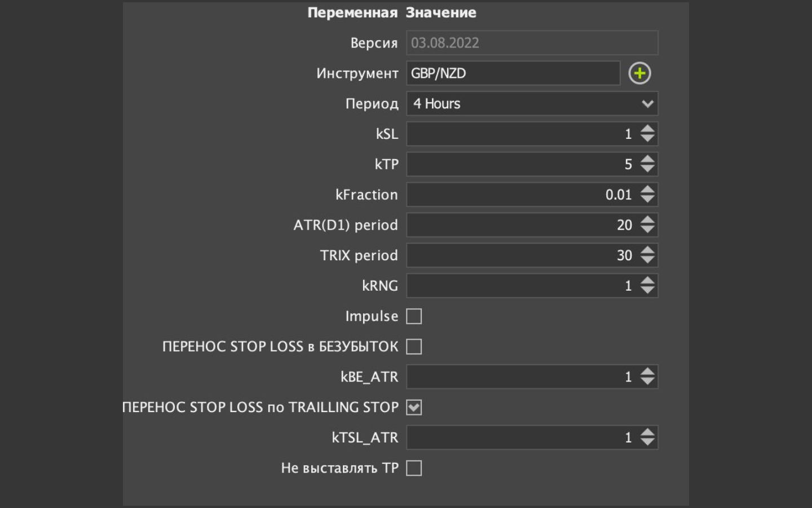Viewport: 812px width, 508px height.
Task: Check the Не выставлять TP box
Action: pos(414,468)
